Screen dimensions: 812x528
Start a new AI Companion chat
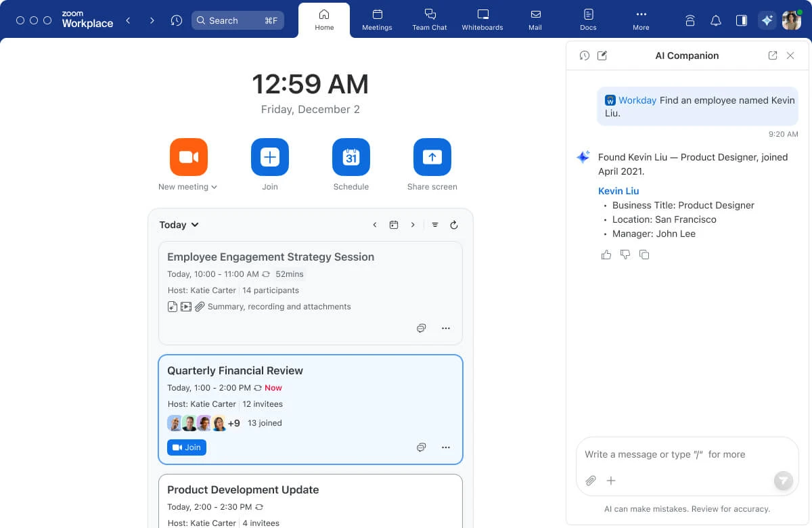point(602,56)
